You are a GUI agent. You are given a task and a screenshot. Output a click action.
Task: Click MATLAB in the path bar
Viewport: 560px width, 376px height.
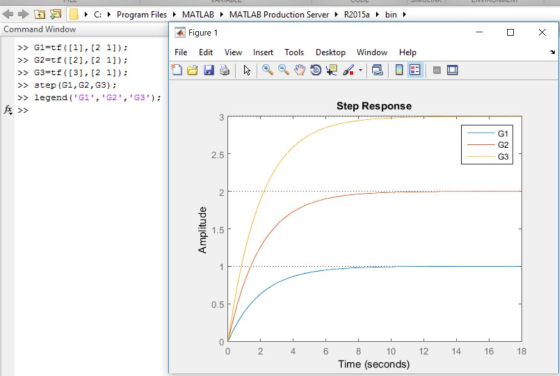click(198, 15)
